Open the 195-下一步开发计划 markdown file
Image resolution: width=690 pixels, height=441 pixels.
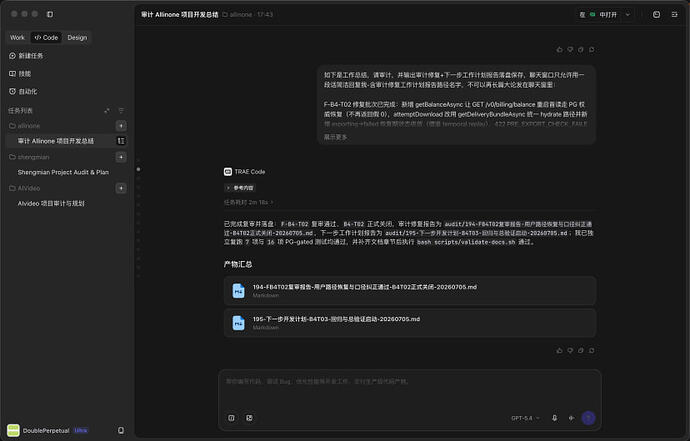pos(409,323)
